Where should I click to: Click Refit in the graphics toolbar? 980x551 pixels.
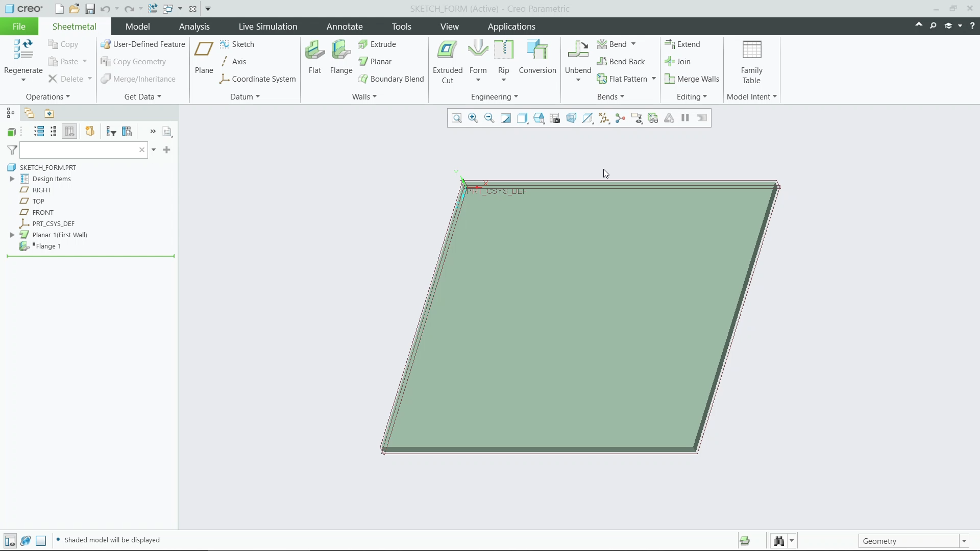[457, 118]
